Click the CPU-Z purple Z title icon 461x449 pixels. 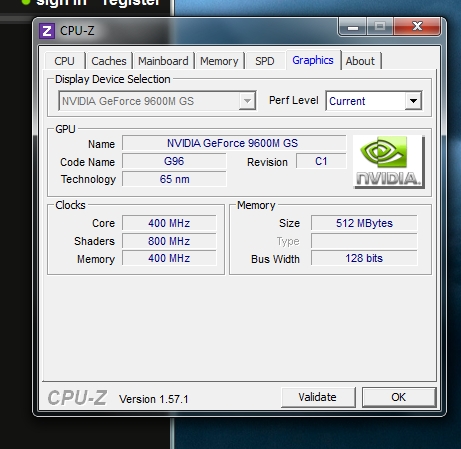pos(47,31)
